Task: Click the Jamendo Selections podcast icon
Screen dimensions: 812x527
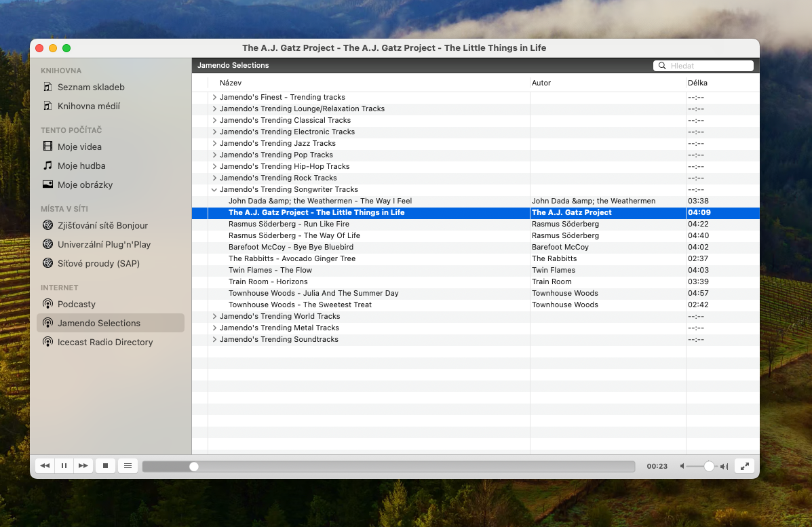Action: tap(47, 323)
